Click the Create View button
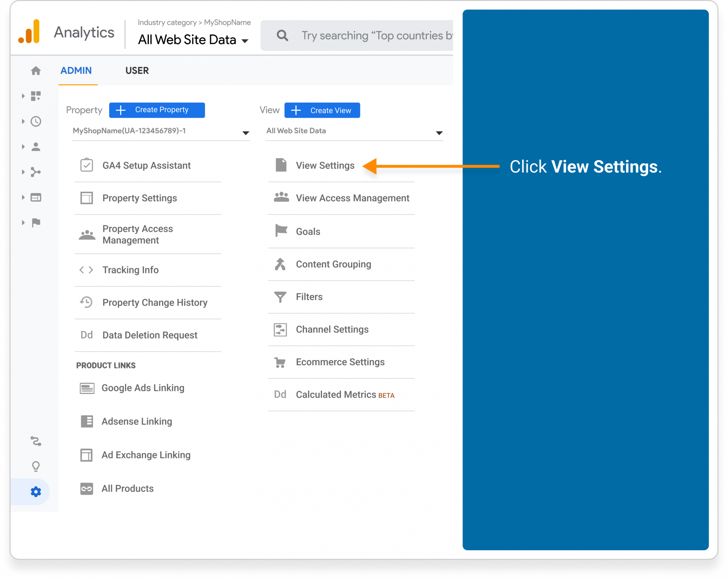Image resolution: width=728 pixels, height=579 pixels. coord(322,110)
